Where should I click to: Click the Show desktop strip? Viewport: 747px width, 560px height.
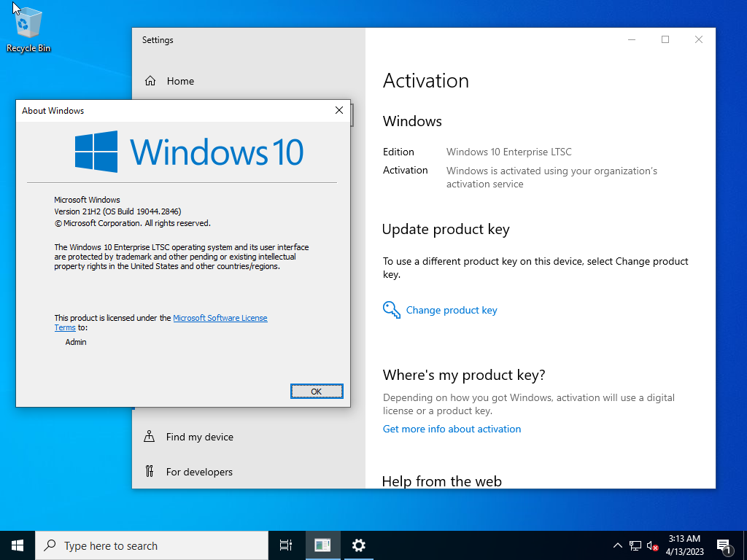[745, 545]
